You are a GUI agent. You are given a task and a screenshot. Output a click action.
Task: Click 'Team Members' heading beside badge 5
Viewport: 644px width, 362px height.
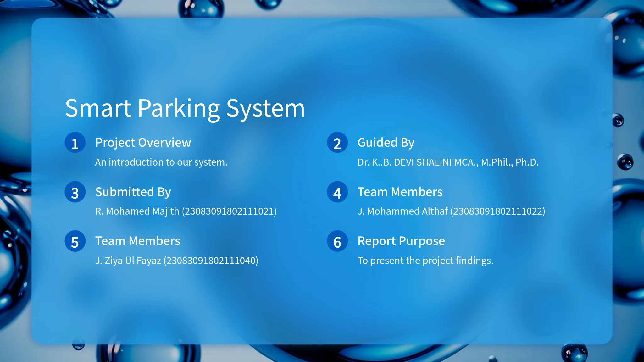(138, 241)
